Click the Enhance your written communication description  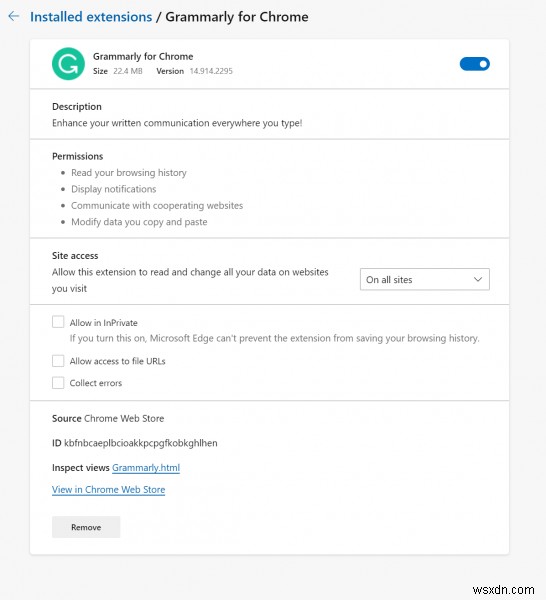177,123
